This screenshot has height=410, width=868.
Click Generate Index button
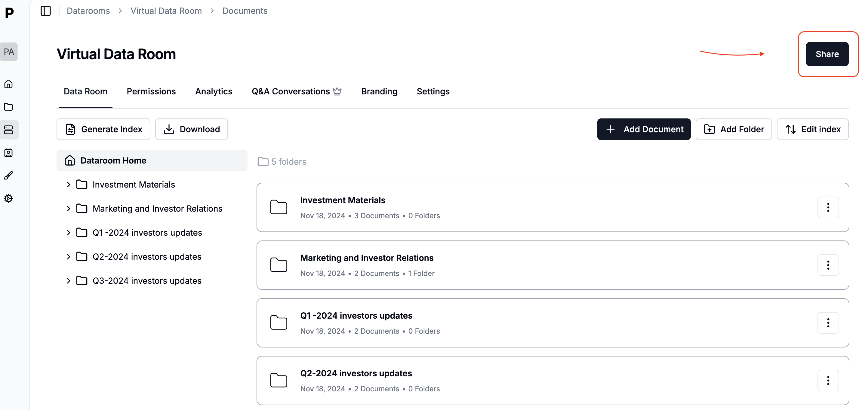(x=103, y=129)
